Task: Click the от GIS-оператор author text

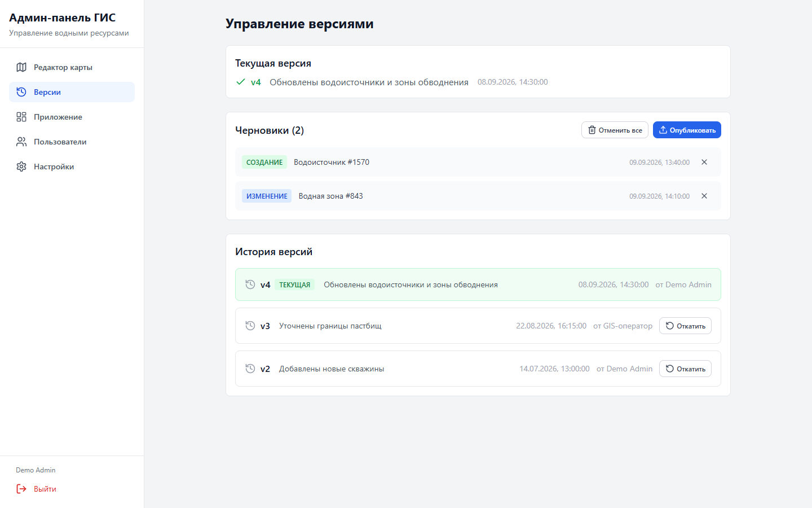Action: tap(623, 326)
